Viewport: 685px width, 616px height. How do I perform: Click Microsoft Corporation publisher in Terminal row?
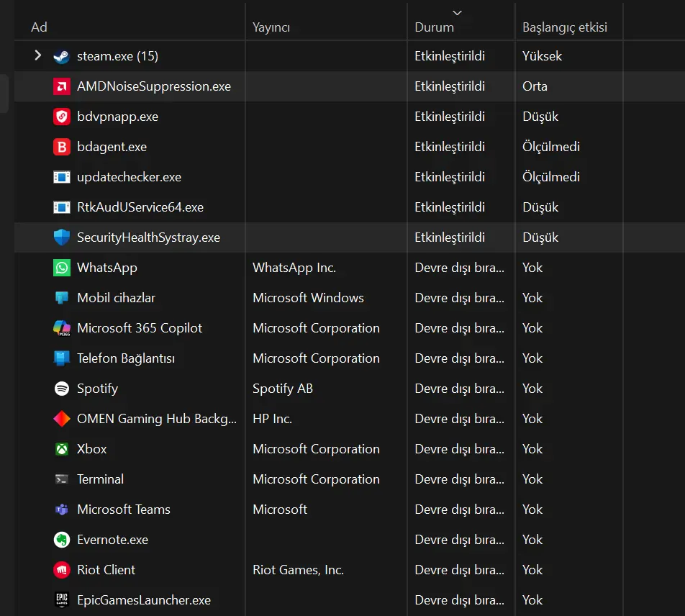tap(316, 479)
